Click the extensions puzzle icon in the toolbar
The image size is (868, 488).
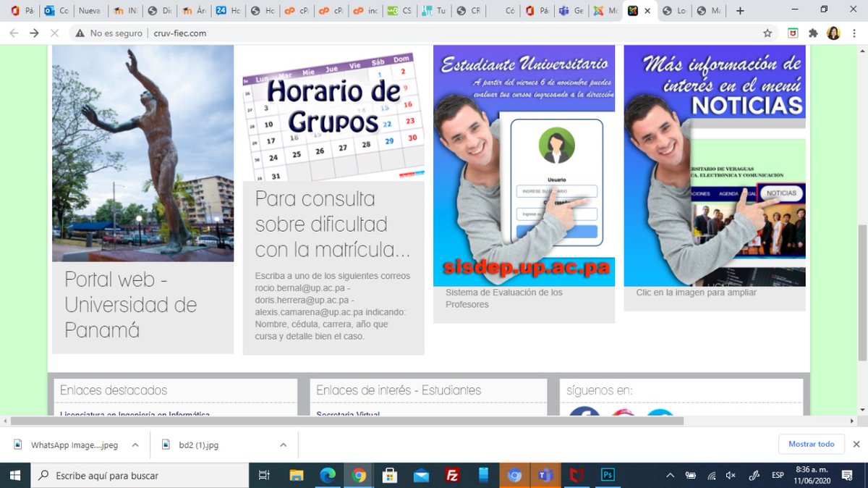click(x=813, y=33)
